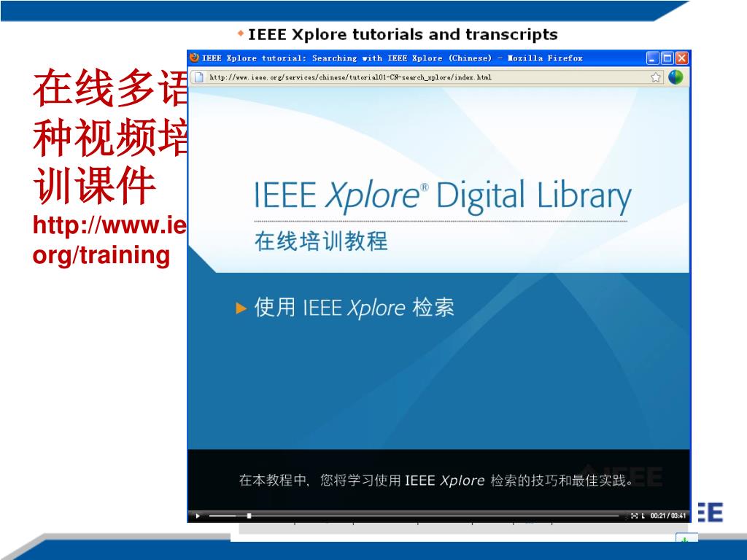The image size is (747, 560).
Task: Move the video progress slider handle
Action: (249, 516)
